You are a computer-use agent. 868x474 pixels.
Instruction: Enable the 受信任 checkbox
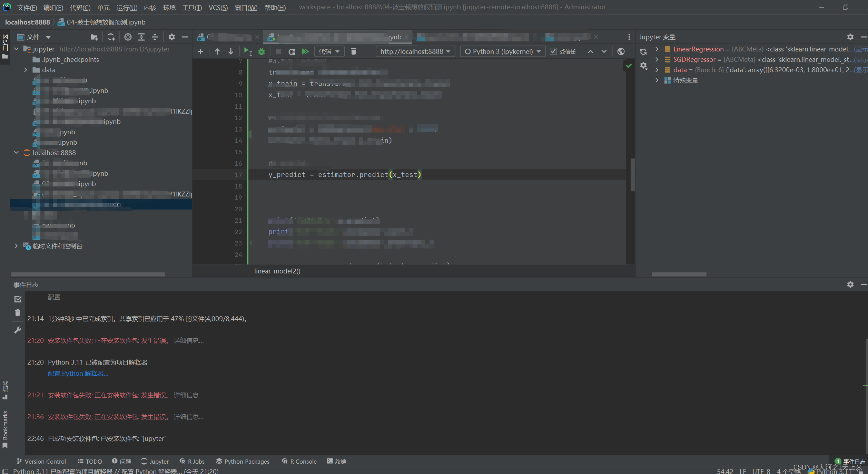(x=553, y=51)
